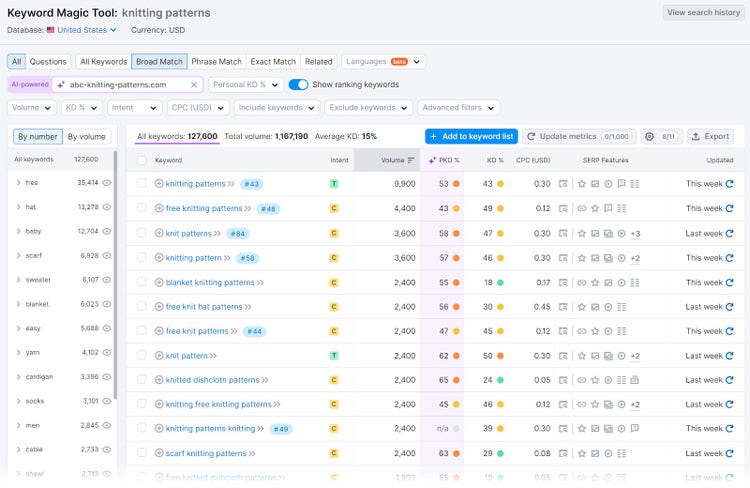Toggle eye icon for hat group
The width and height of the screenshot is (750, 488).
tap(107, 207)
